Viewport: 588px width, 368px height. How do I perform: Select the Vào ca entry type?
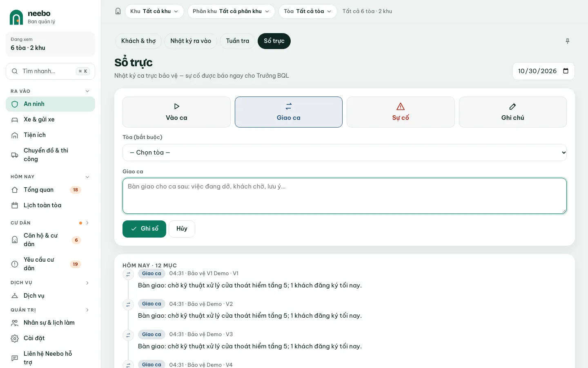coord(176,112)
